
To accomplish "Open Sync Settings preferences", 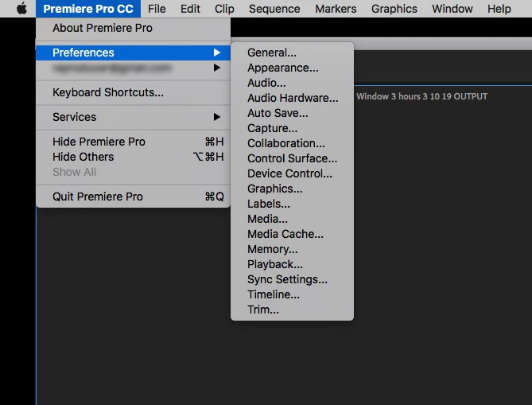I will point(292,279).
